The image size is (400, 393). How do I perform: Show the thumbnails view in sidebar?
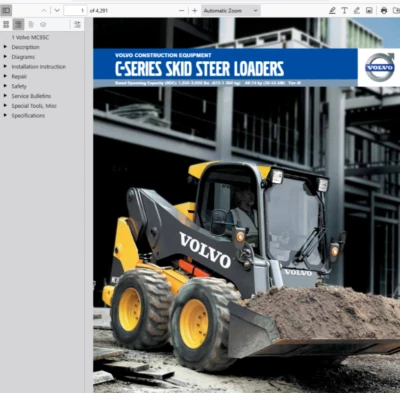click(6, 24)
